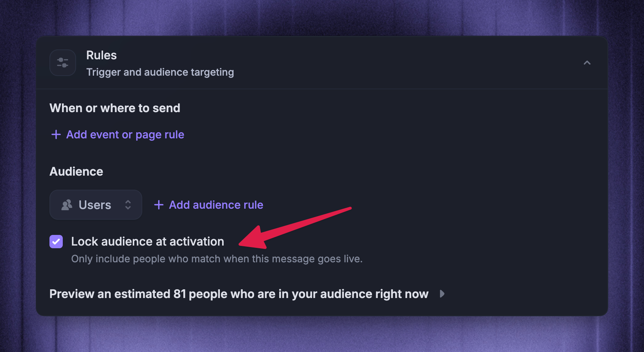Expand the audience preview triangle

click(x=442, y=294)
